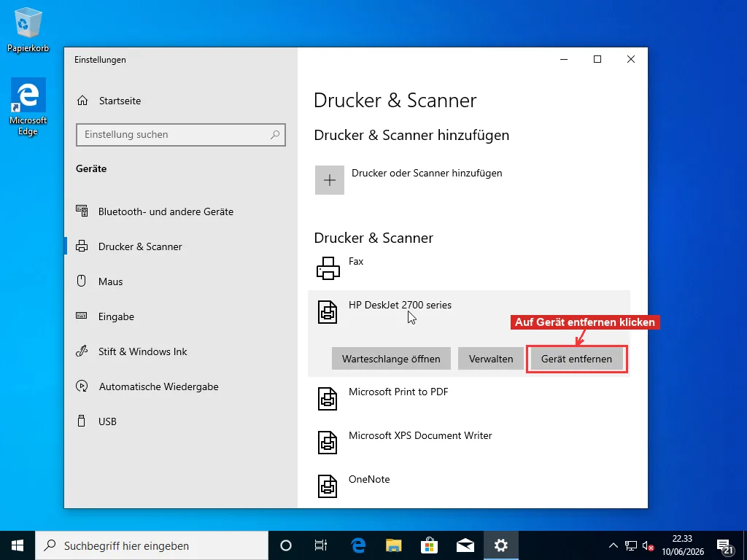Click the Stift & Windows Ink pen icon
The image size is (747, 560).
click(x=82, y=351)
